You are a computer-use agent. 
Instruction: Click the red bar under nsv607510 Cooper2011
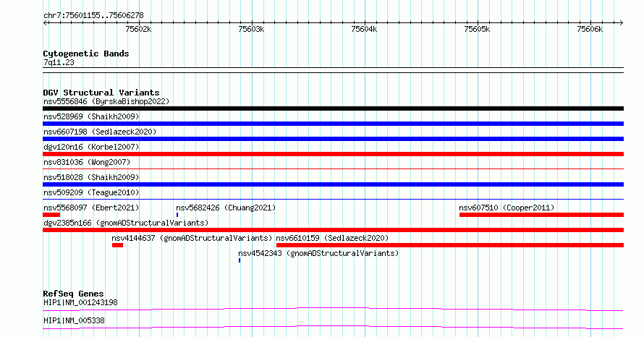[x=541, y=215]
